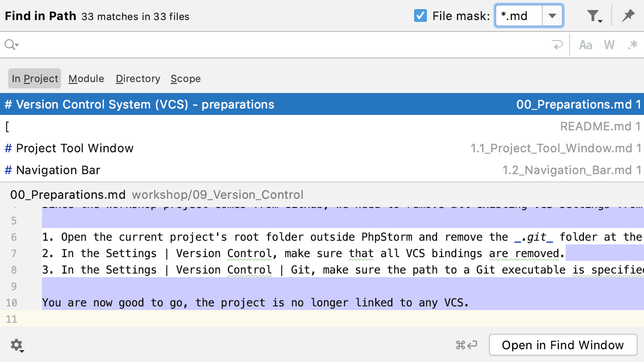644x362 pixels.
Task: Turn on regex mode with the .* icon
Action: pos(633,44)
